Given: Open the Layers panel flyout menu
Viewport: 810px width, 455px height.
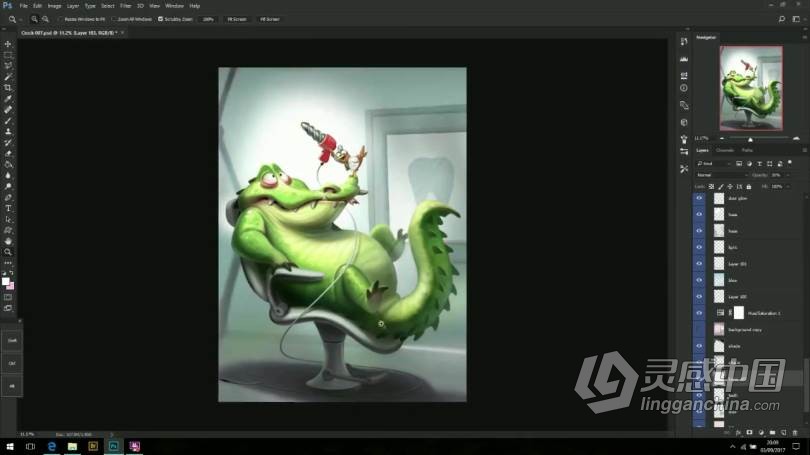Looking at the screenshot, I should (x=804, y=150).
